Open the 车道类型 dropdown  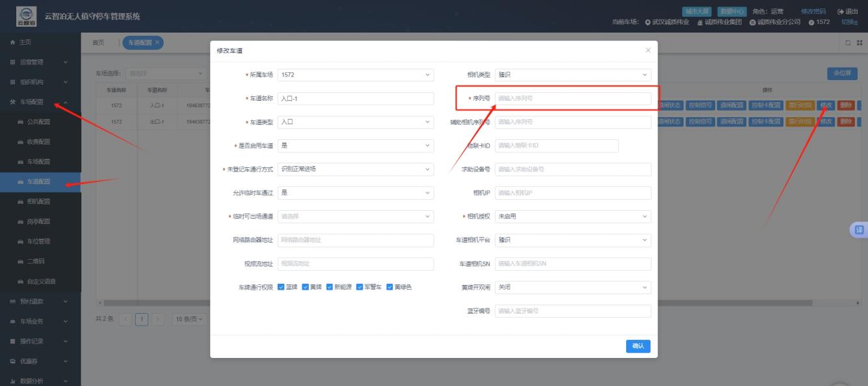(x=356, y=122)
